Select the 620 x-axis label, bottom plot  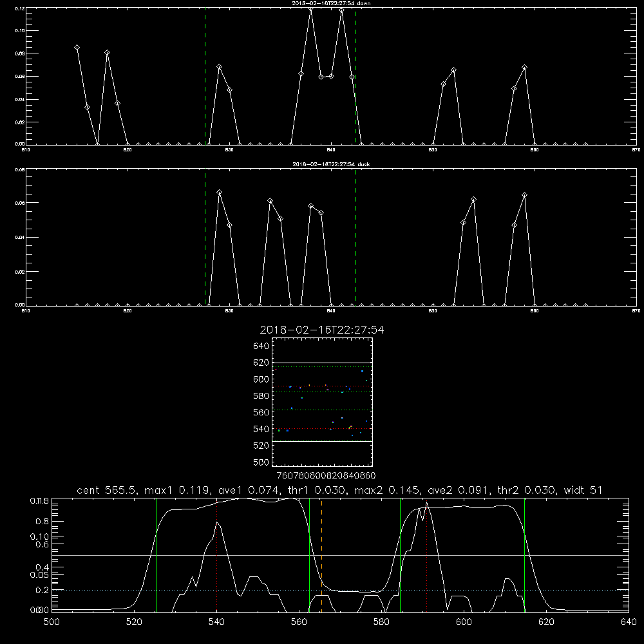point(546,622)
